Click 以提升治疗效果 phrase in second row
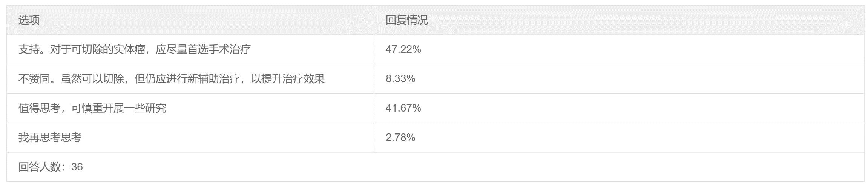 [x=288, y=79]
